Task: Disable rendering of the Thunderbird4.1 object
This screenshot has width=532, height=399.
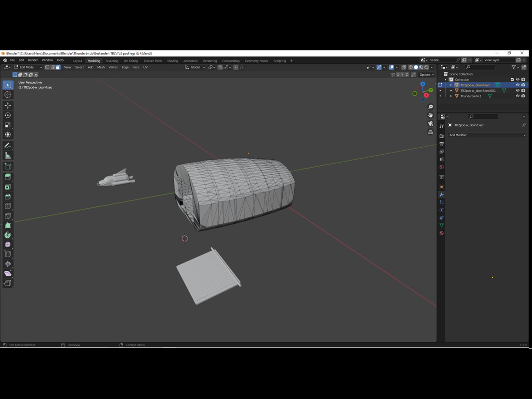Action: click(523, 96)
